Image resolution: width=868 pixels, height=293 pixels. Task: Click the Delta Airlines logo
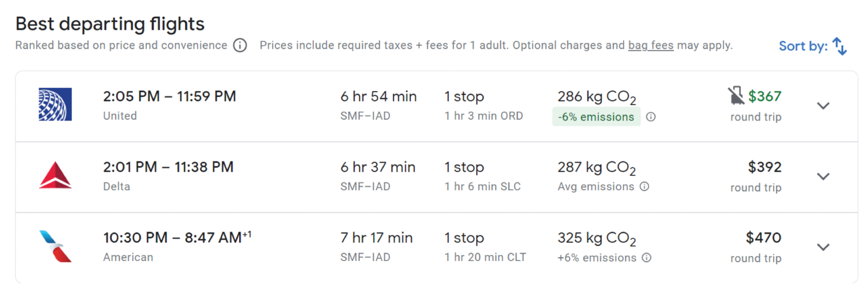coord(55,175)
